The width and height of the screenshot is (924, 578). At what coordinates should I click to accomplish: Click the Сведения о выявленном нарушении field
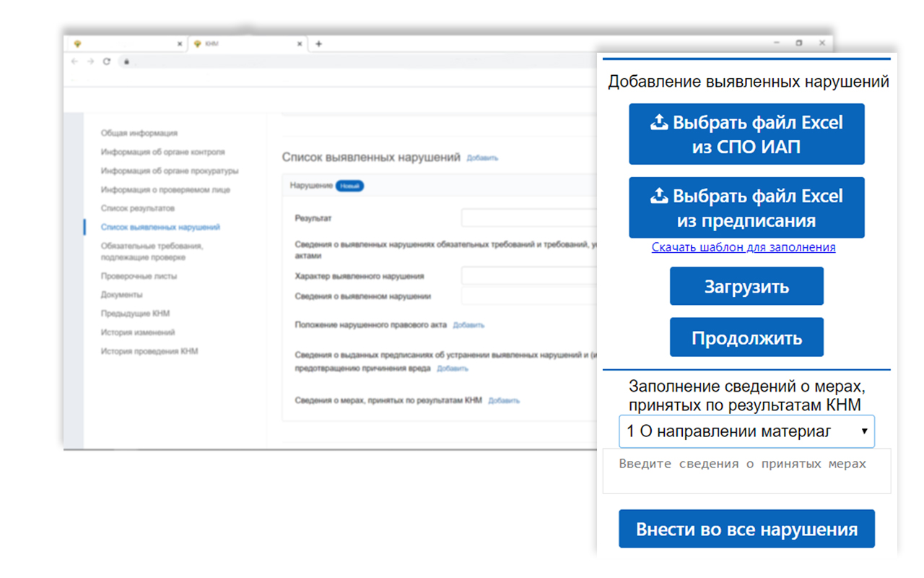(529, 296)
